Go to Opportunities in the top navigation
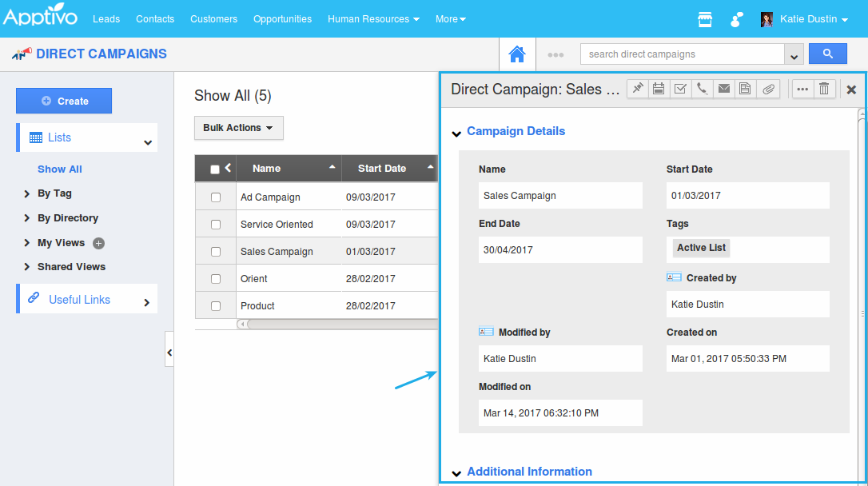Viewport: 868px width, 486px height. point(282,19)
